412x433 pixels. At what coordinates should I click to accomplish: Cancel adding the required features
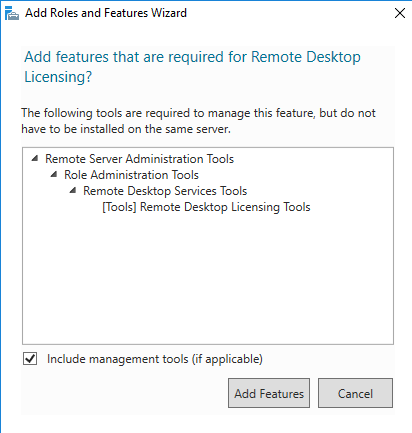[355, 393]
